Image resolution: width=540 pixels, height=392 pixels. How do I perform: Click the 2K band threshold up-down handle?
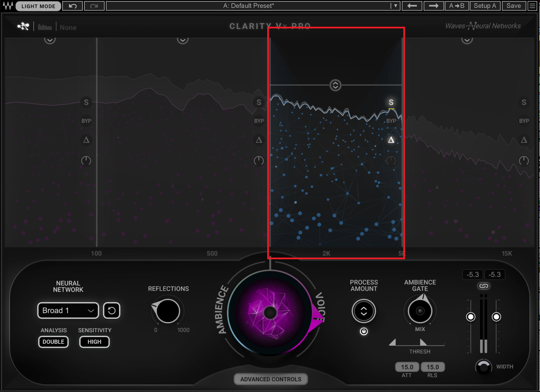coord(335,85)
